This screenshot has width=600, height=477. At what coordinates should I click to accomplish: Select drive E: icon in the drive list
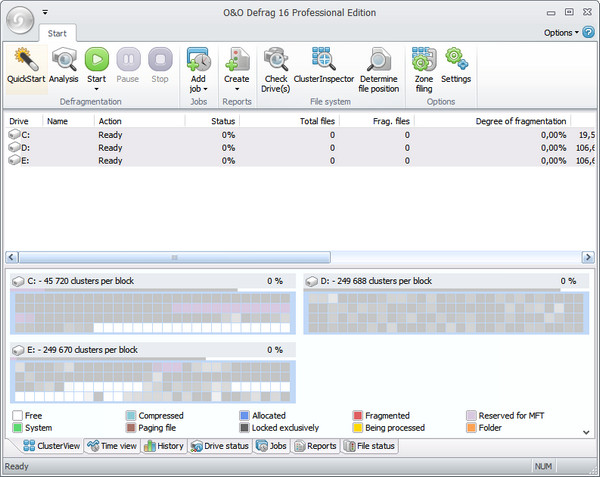pos(14,160)
